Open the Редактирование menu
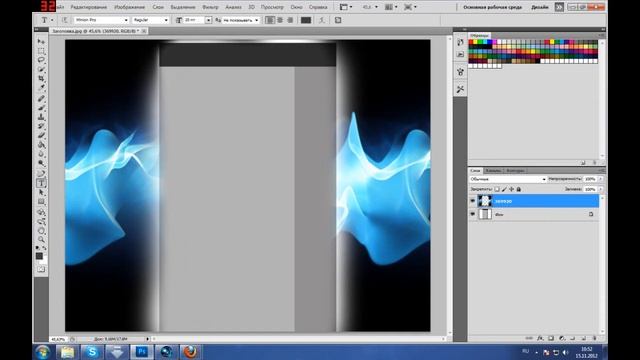 pos(89,7)
